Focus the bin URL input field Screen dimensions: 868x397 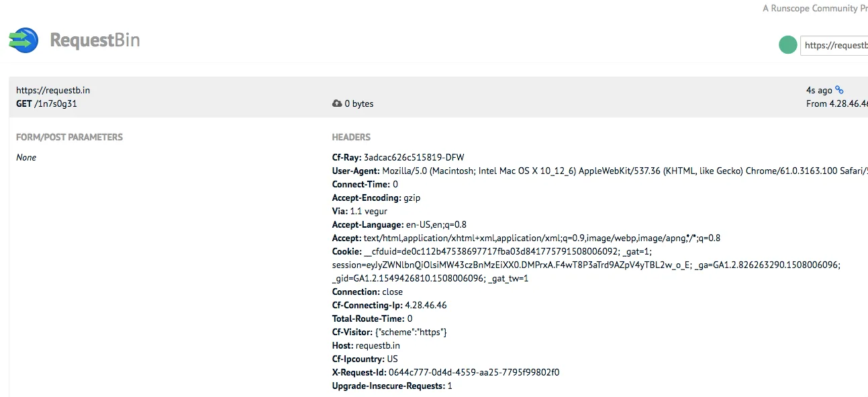pyautogui.click(x=834, y=45)
